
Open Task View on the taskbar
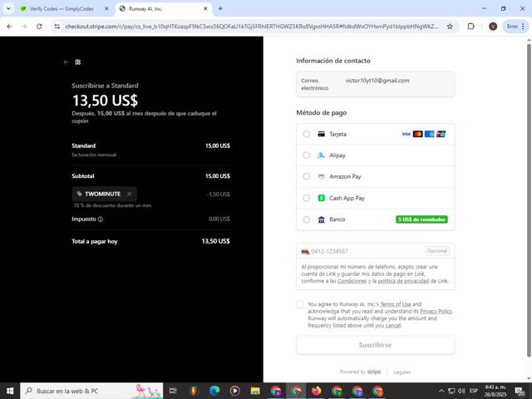pyautogui.click(x=173, y=391)
